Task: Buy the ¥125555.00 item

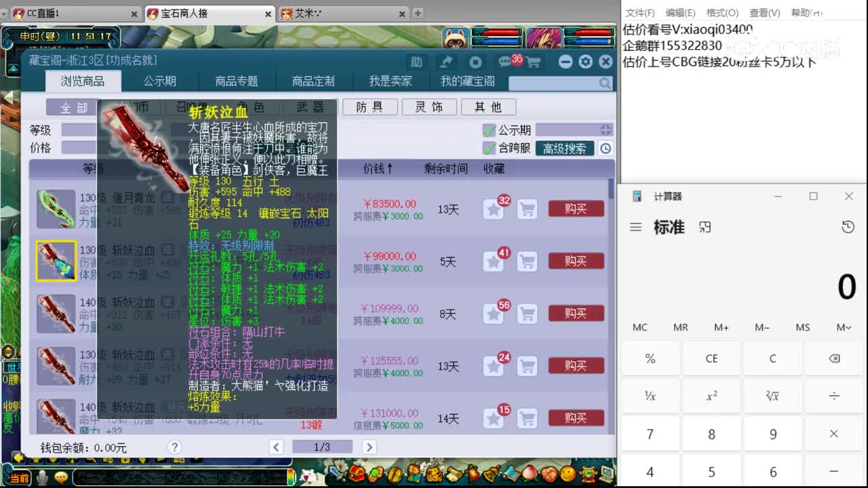Action: (576, 365)
